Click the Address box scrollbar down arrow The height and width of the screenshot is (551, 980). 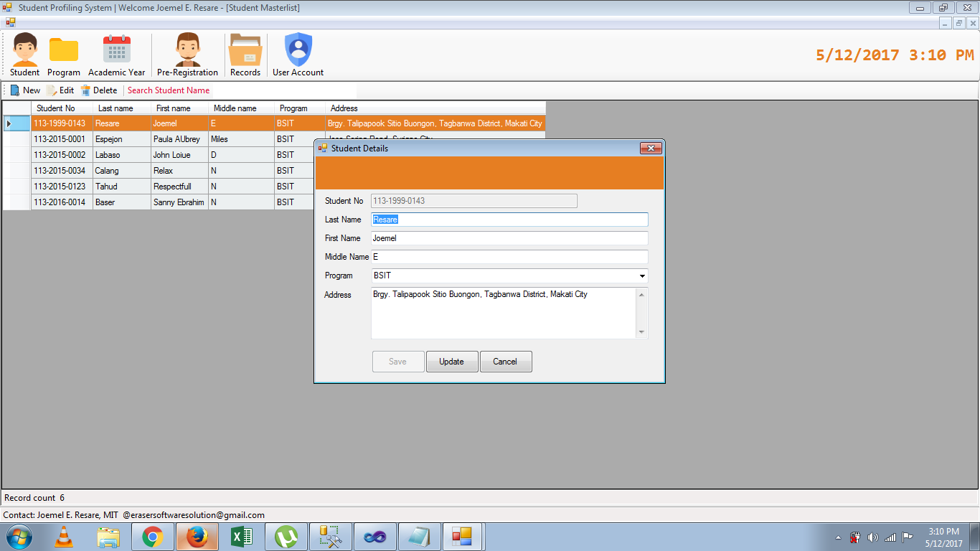[642, 331]
